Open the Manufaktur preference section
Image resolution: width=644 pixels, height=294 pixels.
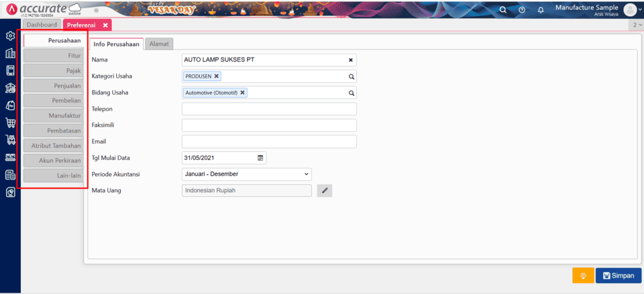[x=54, y=116]
